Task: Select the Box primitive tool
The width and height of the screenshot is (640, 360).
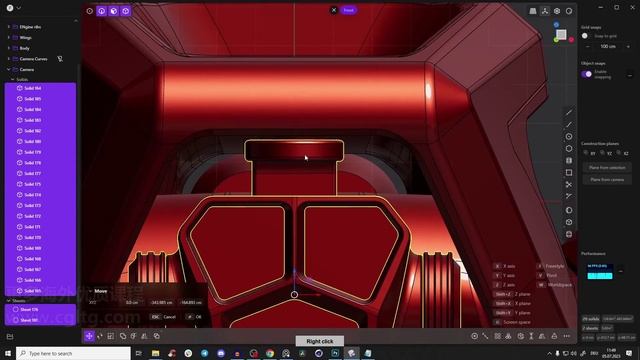Action: pyautogui.click(x=569, y=222)
